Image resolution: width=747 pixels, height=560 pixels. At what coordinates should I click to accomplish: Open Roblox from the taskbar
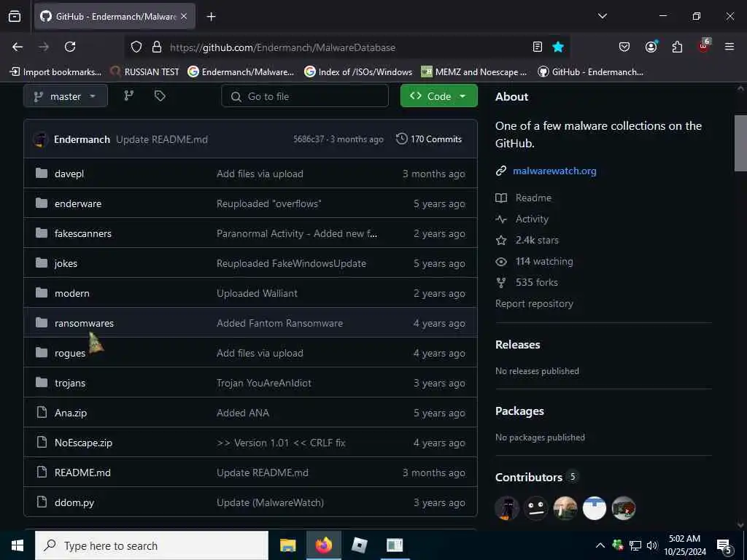(359, 545)
